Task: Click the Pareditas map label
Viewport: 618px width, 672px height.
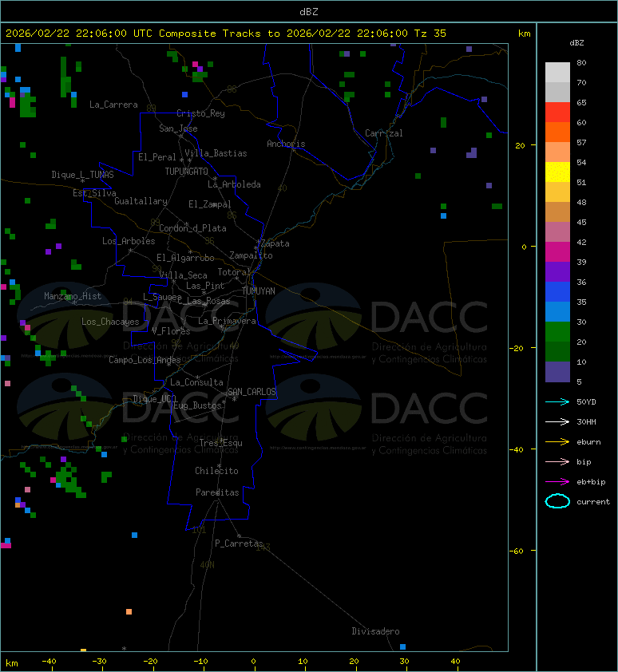Action: click(x=217, y=493)
